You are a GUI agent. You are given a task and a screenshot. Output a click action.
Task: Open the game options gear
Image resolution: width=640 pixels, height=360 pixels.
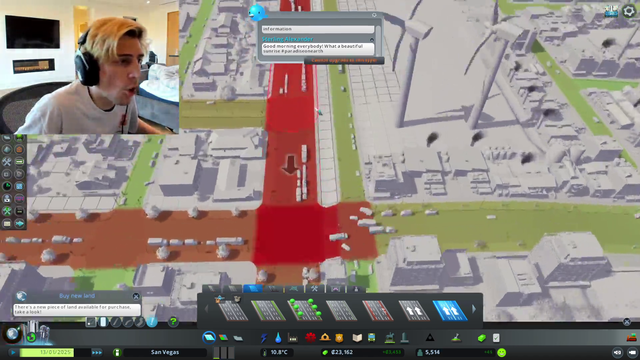tap(629, 11)
